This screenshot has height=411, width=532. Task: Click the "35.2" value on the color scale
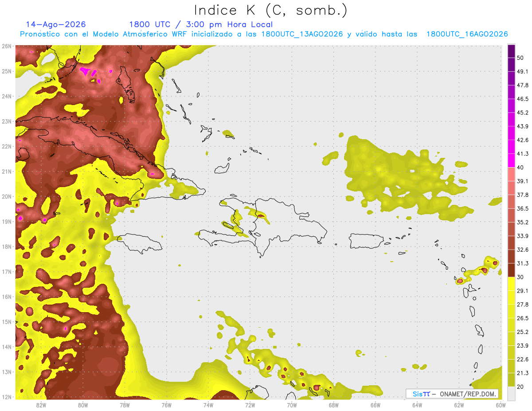click(523, 222)
